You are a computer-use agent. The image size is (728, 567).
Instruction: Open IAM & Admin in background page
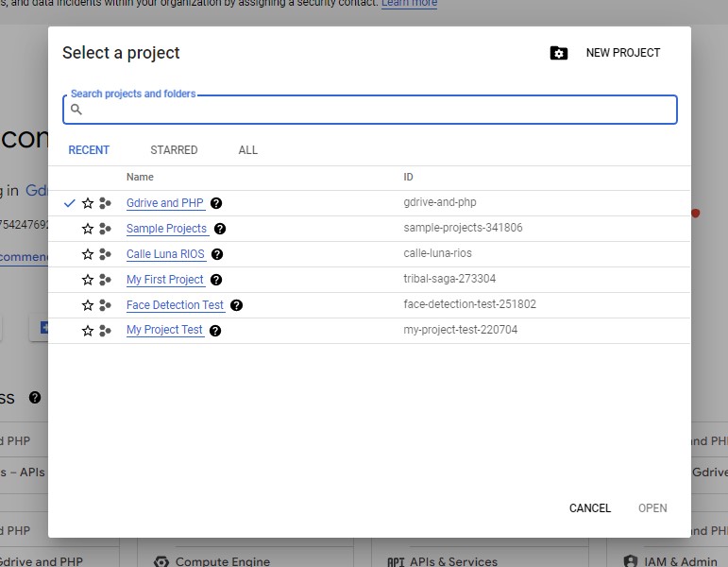tap(681, 561)
